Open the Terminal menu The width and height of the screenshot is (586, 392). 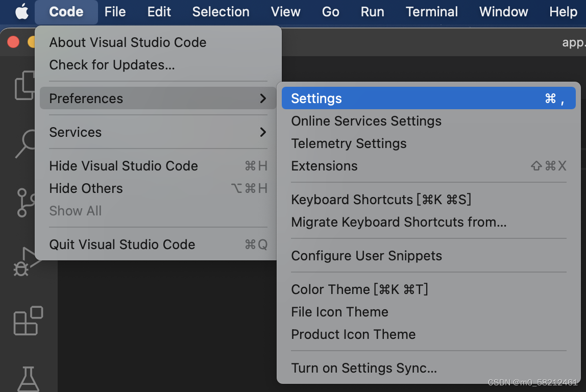[x=431, y=11]
